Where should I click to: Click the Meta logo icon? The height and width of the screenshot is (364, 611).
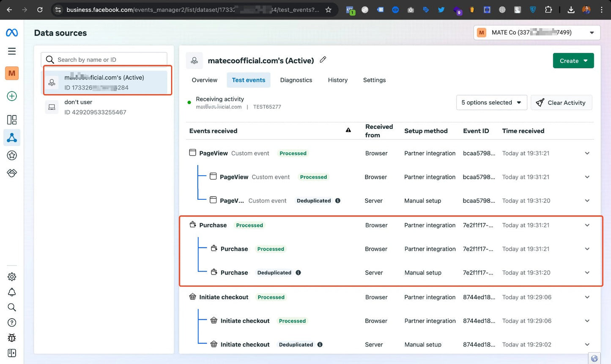pos(12,33)
